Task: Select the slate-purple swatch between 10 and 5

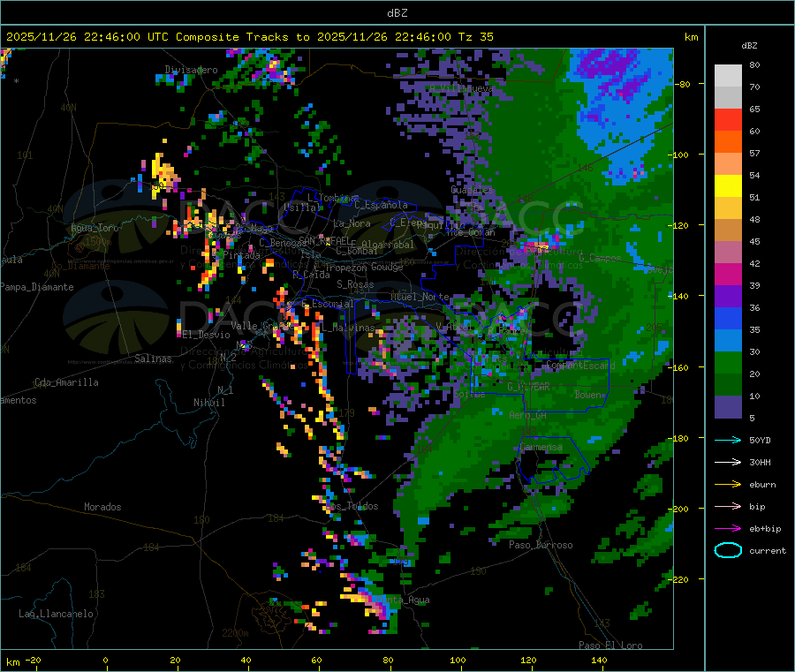Action: [x=728, y=407]
